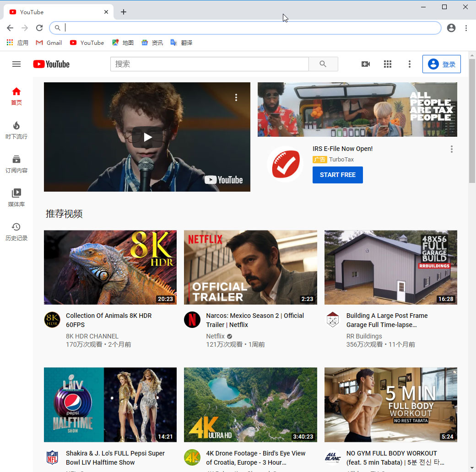This screenshot has height=472, width=476.
Task: Click the page vertical scrollbar thumb
Action: click(472, 121)
